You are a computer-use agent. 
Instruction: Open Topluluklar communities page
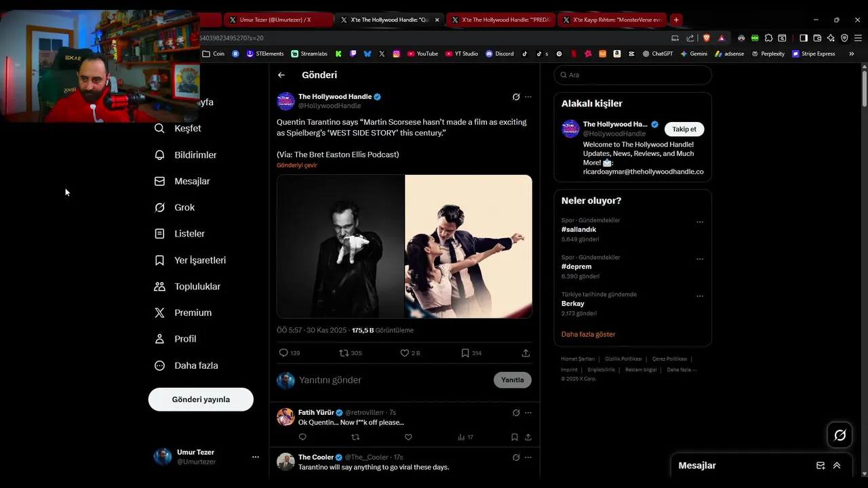(x=188, y=286)
